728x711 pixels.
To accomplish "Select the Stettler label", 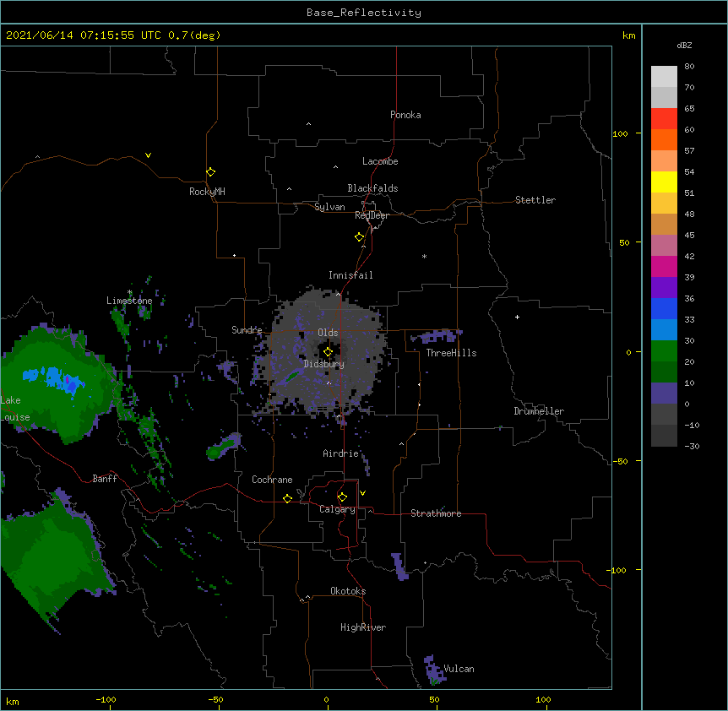I will tap(535, 200).
